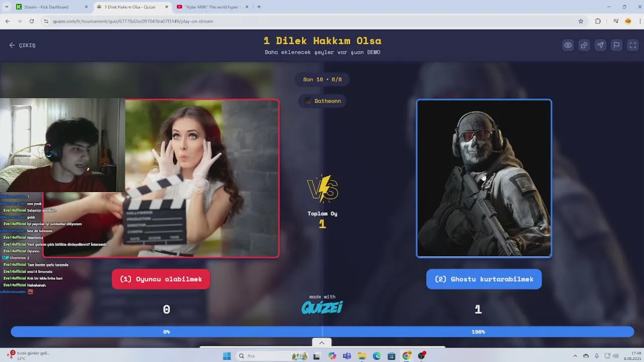The width and height of the screenshot is (644, 362).
Task: Open the Windows Start menu
Action: [x=227, y=356]
